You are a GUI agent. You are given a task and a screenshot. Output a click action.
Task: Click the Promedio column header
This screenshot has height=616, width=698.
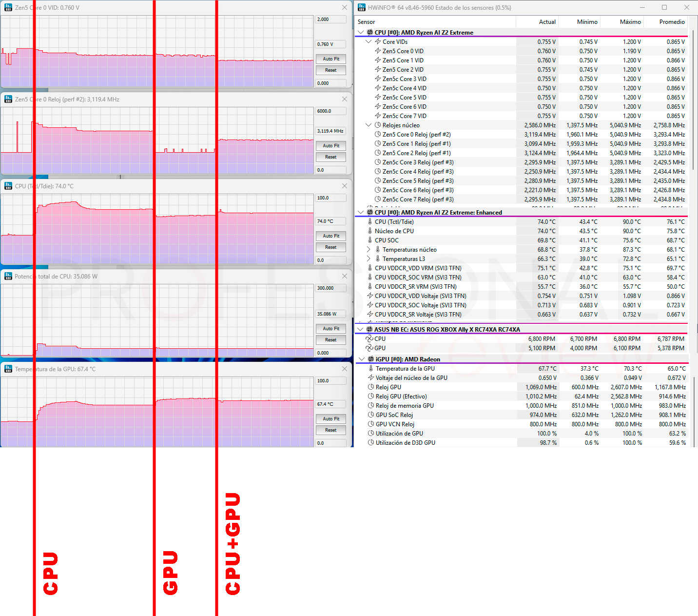(x=665, y=22)
